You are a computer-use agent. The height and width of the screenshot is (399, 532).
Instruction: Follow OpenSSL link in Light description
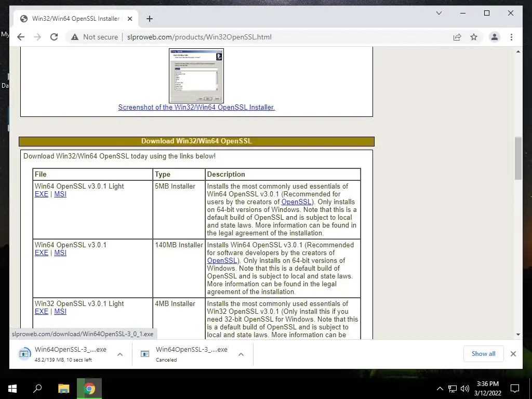(296, 202)
